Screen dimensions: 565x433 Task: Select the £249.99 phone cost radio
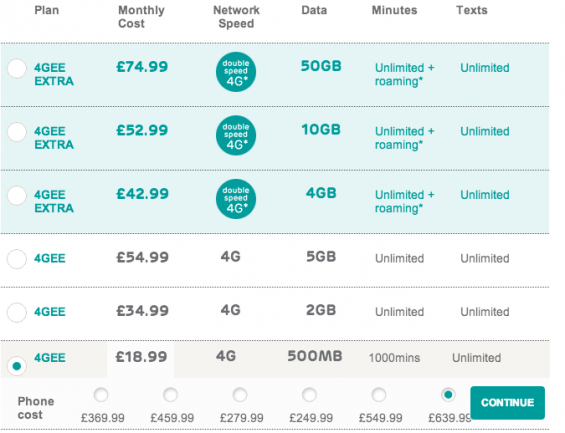coord(310,395)
